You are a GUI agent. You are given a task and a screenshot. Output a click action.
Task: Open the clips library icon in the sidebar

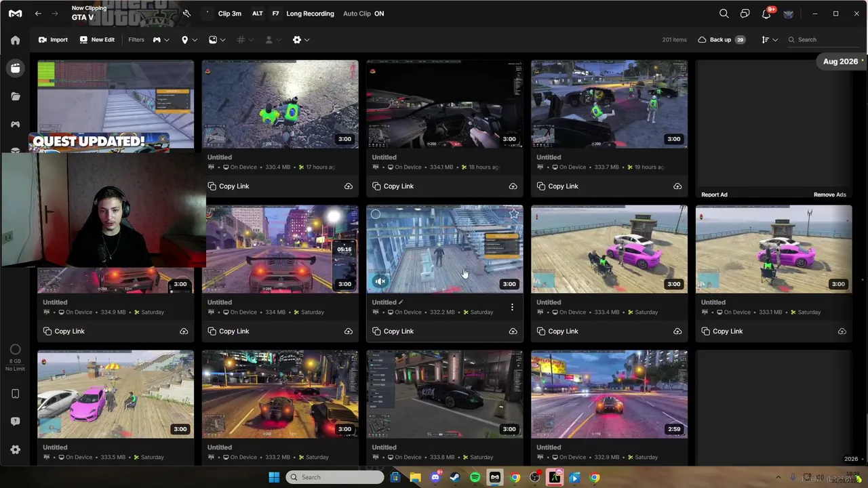(16, 68)
